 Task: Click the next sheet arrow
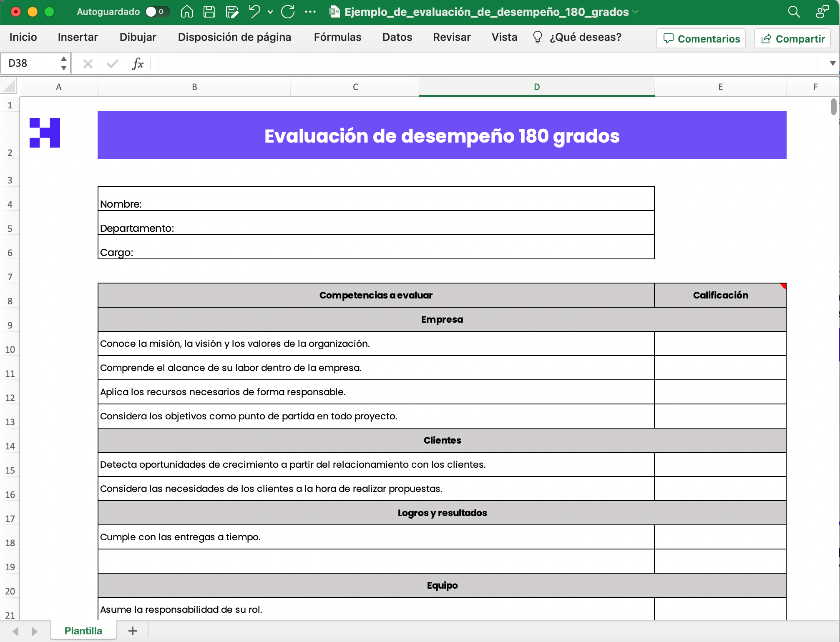pyautogui.click(x=35, y=631)
